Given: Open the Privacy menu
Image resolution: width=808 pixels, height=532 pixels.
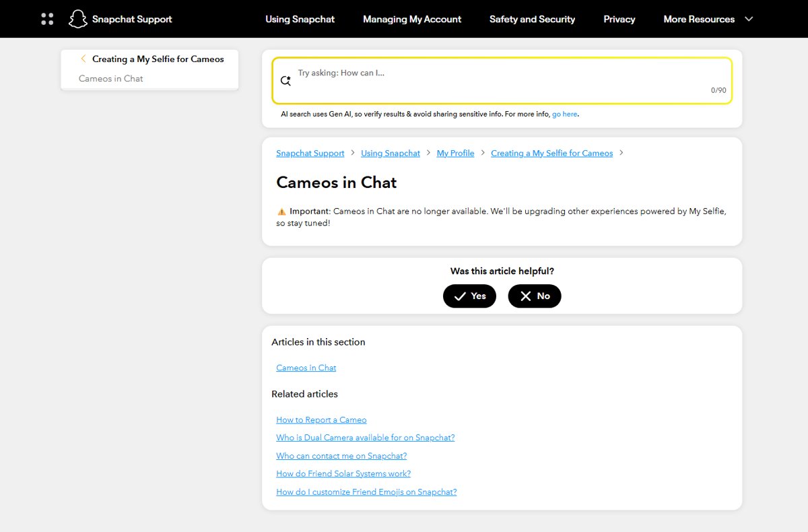Looking at the screenshot, I should [619, 19].
